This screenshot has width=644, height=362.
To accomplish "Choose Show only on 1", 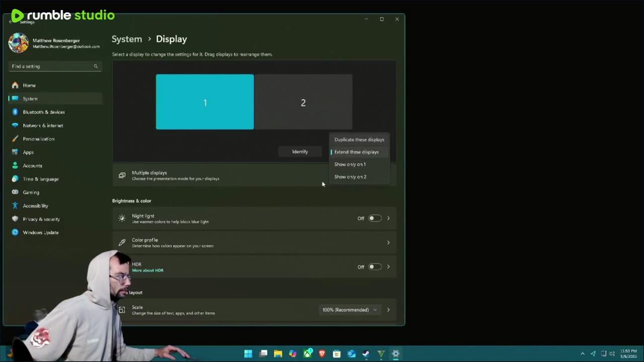I will pos(359,164).
